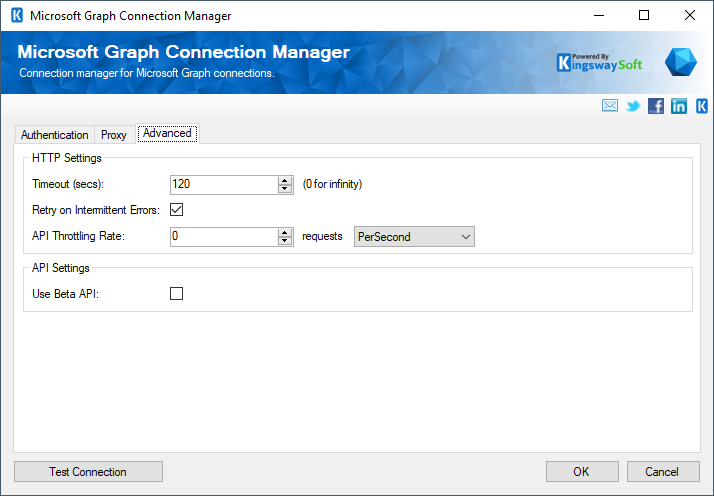Viewport: 714px width, 496px height.
Task: Click the Test Connection button
Action: tap(88, 471)
